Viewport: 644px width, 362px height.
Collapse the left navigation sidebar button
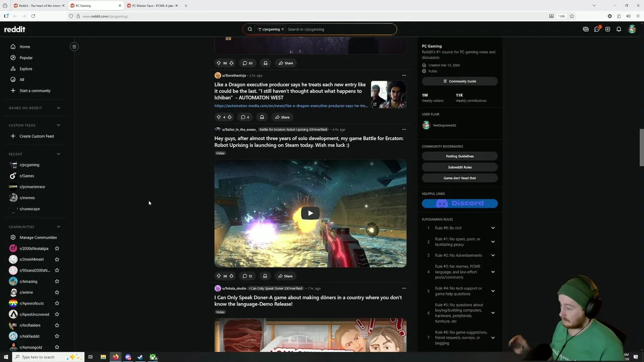pyautogui.click(x=74, y=47)
